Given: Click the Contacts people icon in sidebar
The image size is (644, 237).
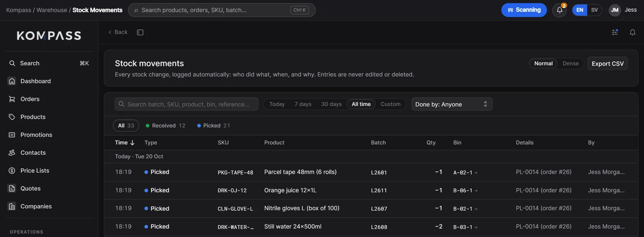Looking at the screenshot, I should (x=12, y=153).
